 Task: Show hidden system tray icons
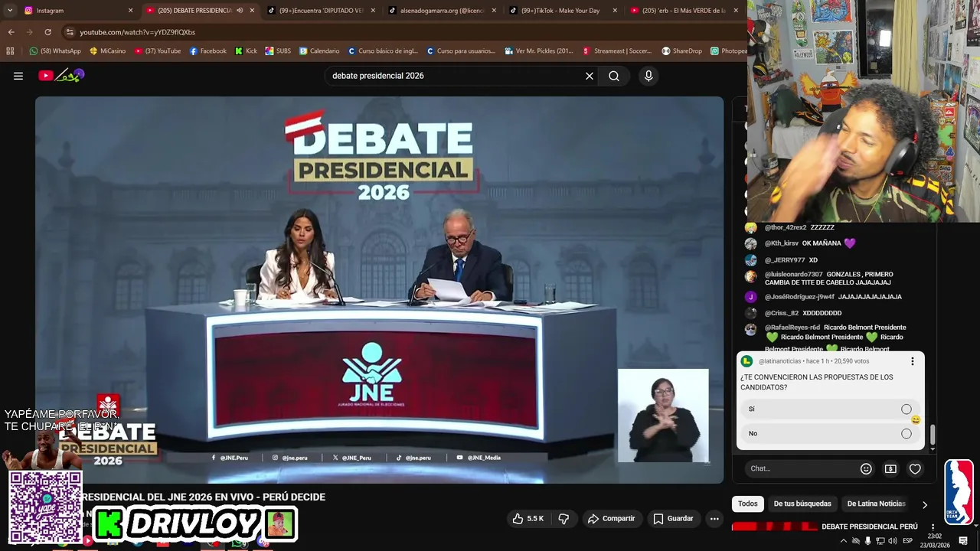(x=844, y=541)
